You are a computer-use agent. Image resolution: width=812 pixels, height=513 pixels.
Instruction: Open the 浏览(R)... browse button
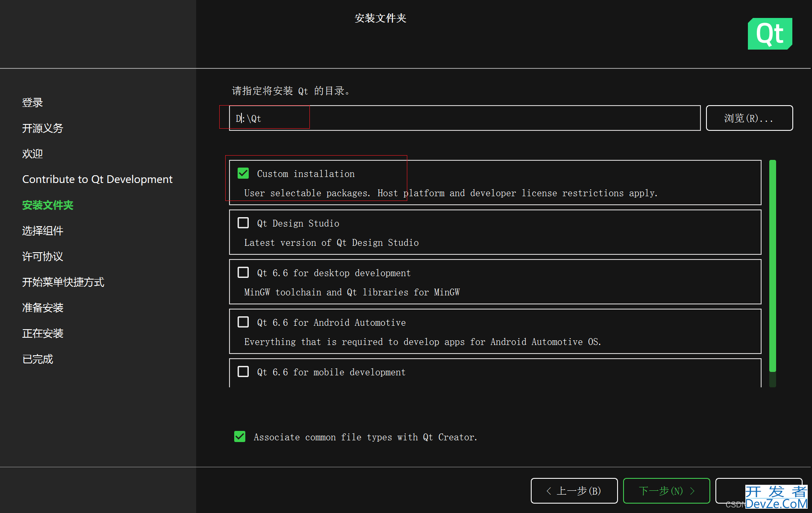(749, 118)
